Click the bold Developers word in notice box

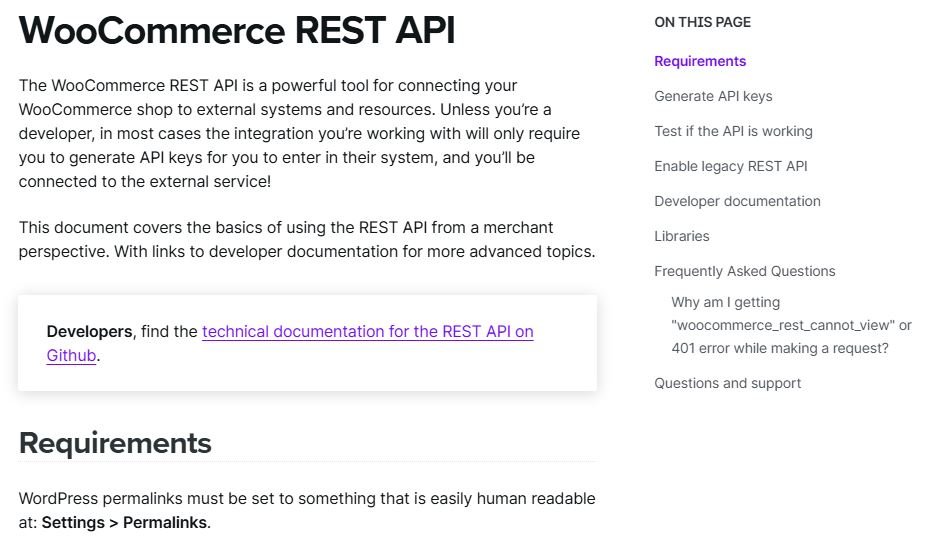click(89, 331)
